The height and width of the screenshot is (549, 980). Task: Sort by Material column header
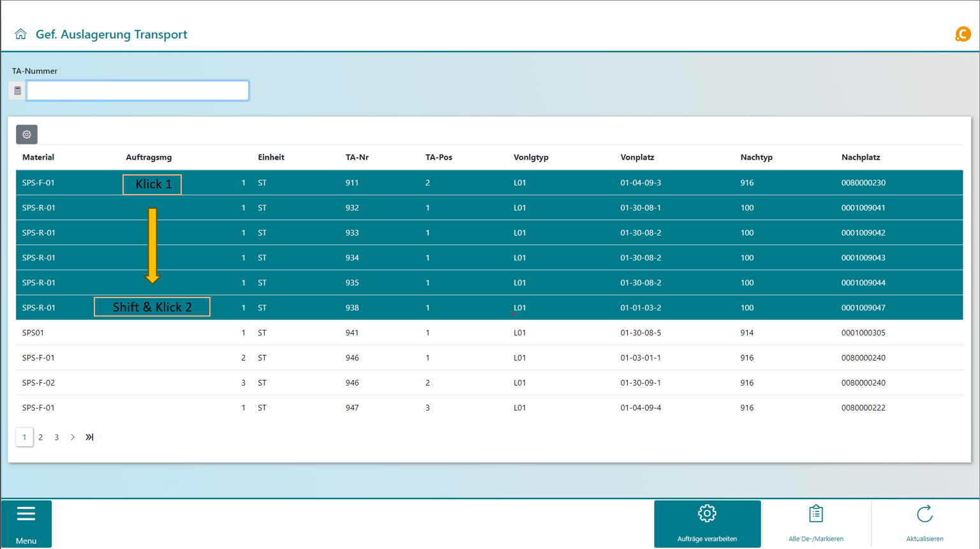click(x=38, y=157)
